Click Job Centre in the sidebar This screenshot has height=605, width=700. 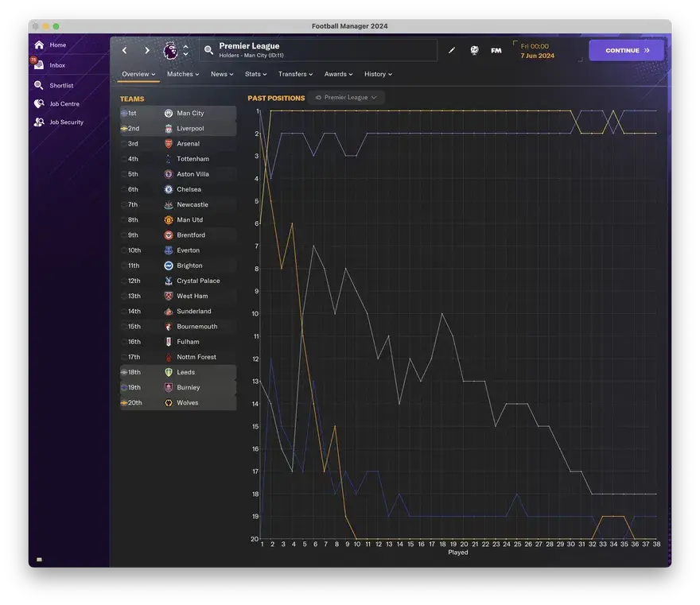64,103
